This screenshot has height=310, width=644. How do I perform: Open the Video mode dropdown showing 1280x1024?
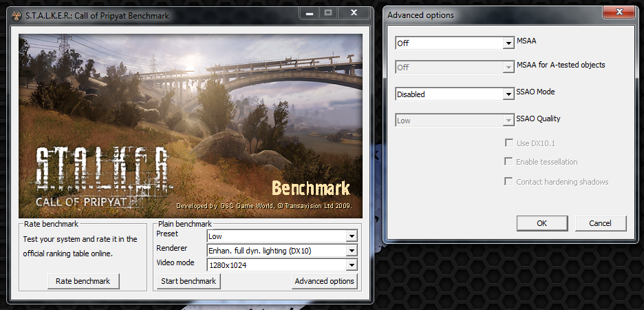coord(282,265)
